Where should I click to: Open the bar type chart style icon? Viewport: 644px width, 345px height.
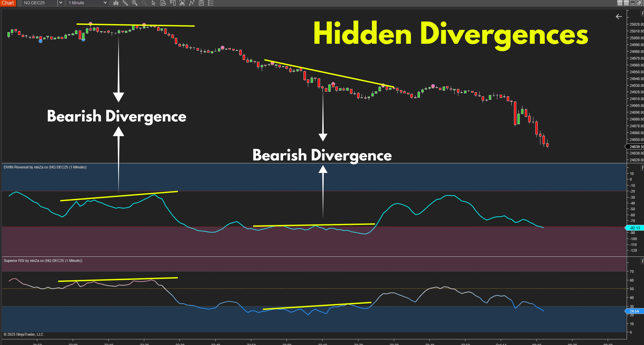116,3
